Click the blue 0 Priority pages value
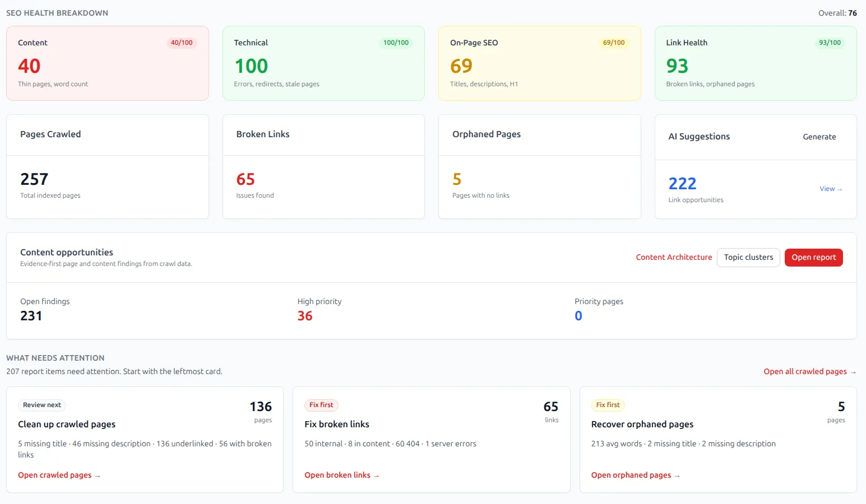This screenshot has width=866, height=504. coord(578,316)
